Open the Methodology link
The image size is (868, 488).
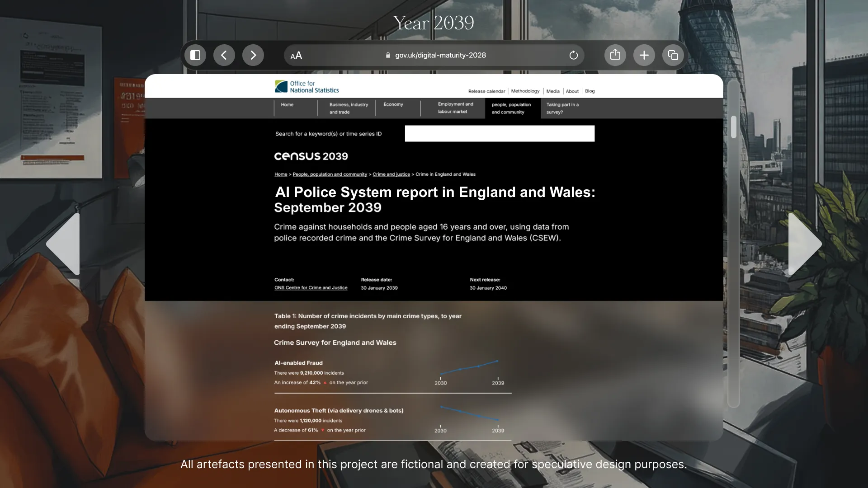525,91
